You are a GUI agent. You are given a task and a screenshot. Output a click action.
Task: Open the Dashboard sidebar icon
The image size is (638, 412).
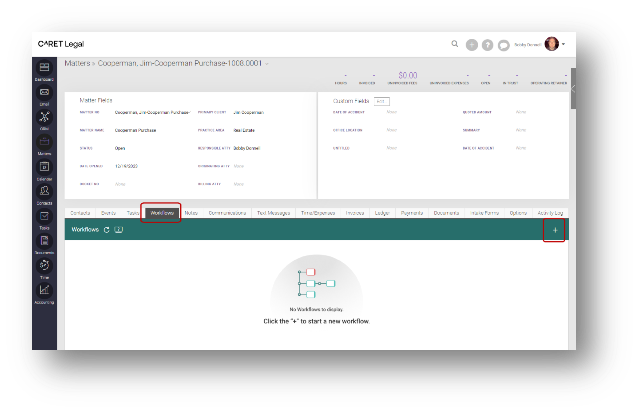pyautogui.click(x=45, y=68)
